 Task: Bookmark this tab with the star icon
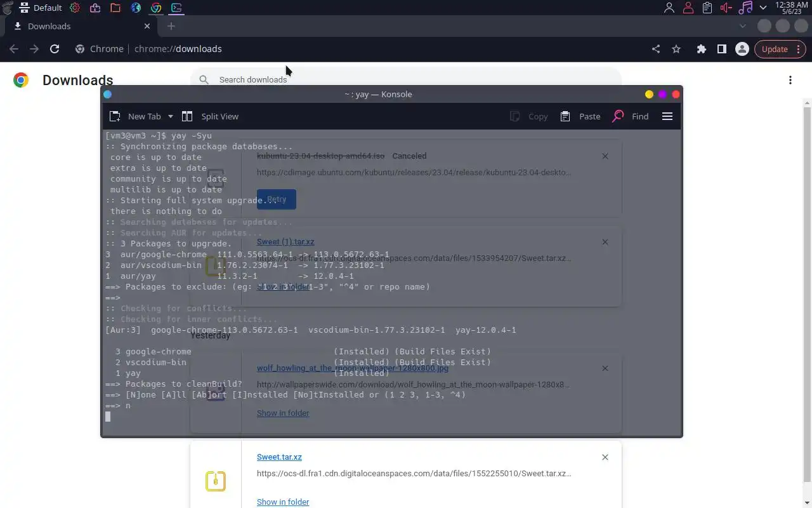(676, 49)
